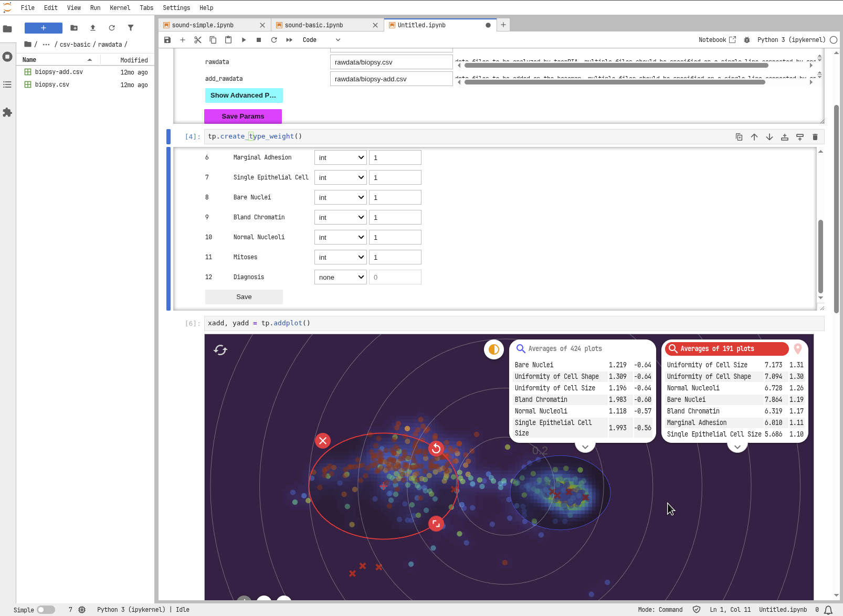Delete the active cell with trash icon
This screenshot has width=843, height=616.
(x=815, y=137)
